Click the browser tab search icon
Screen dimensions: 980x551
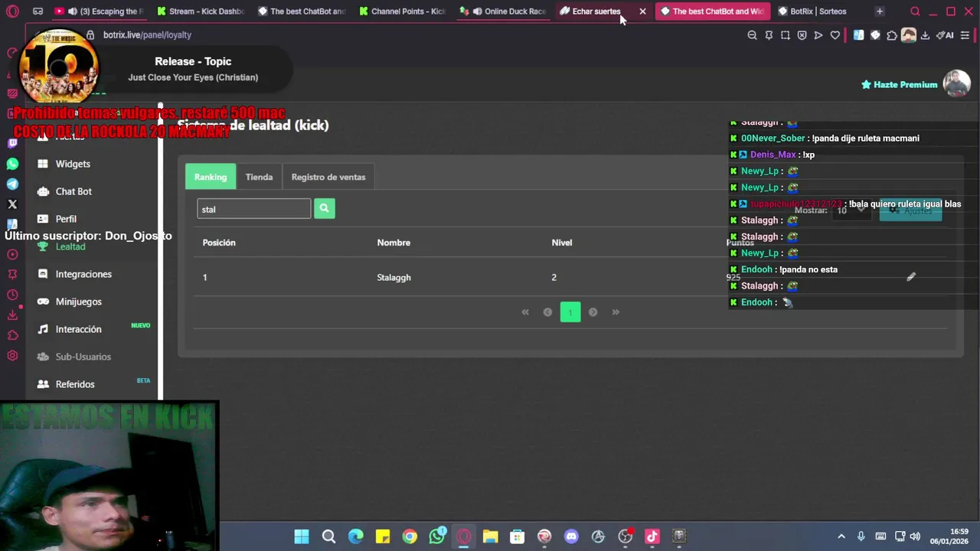point(915,11)
